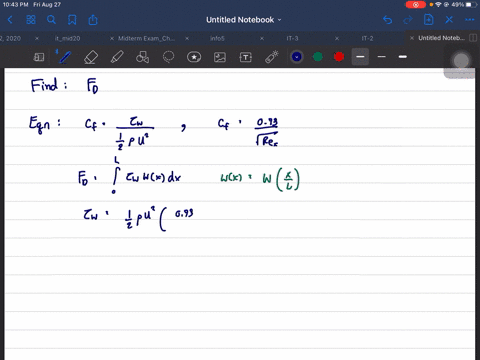Choose the dark blue pen color

pos(297,57)
